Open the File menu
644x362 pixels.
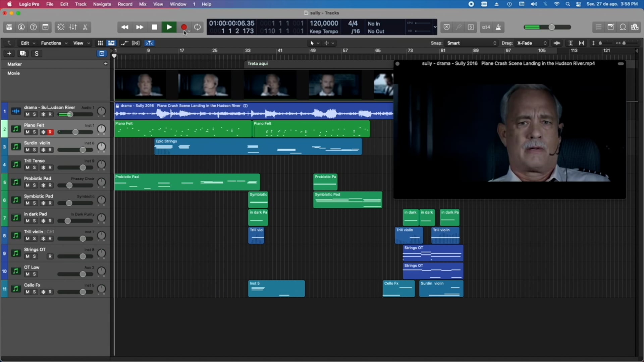click(x=50, y=4)
